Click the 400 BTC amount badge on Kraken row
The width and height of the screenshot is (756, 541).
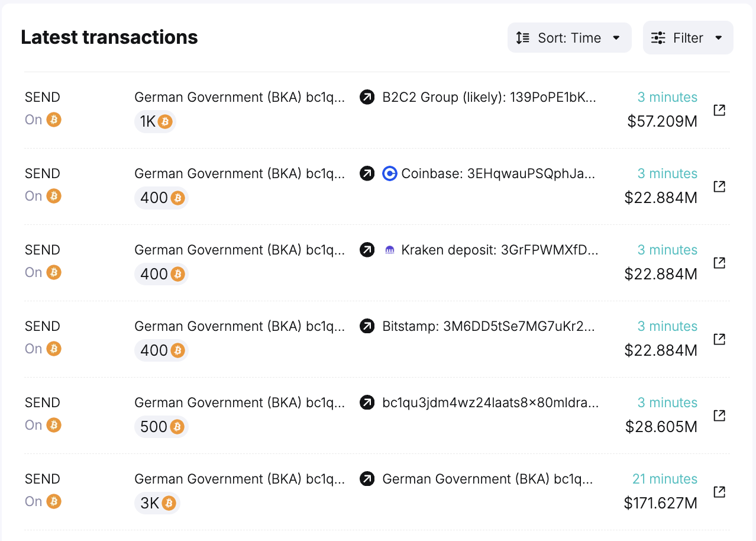[161, 274]
